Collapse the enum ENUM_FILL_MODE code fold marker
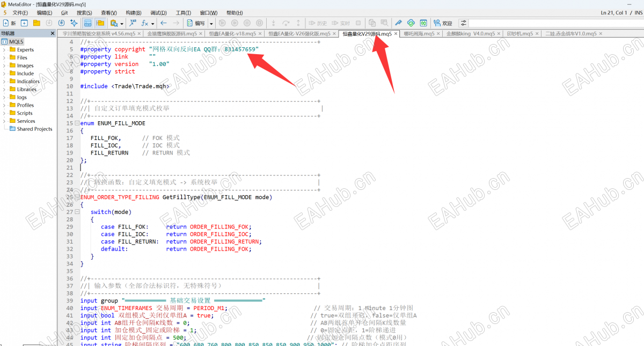The image size is (644, 346). 77,123
